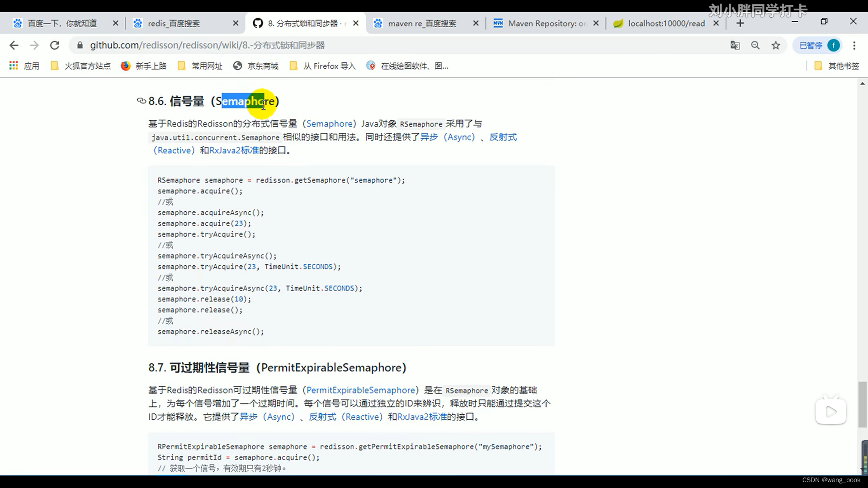Image resolution: width=868 pixels, height=488 pixels.
Task: Open the 京东商城 bookmark
Action: click(x=256, y=66)
